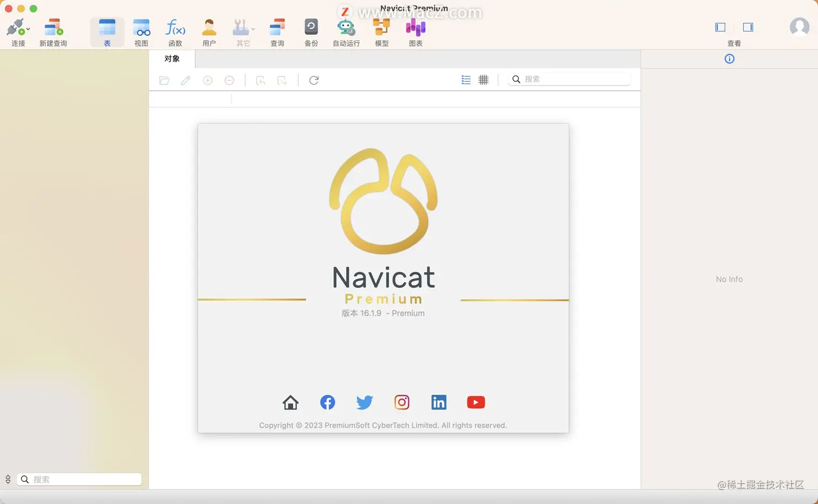Open the 用户 users icon
The height and width of the screenshot is (504, 818).
click(209, 27)
